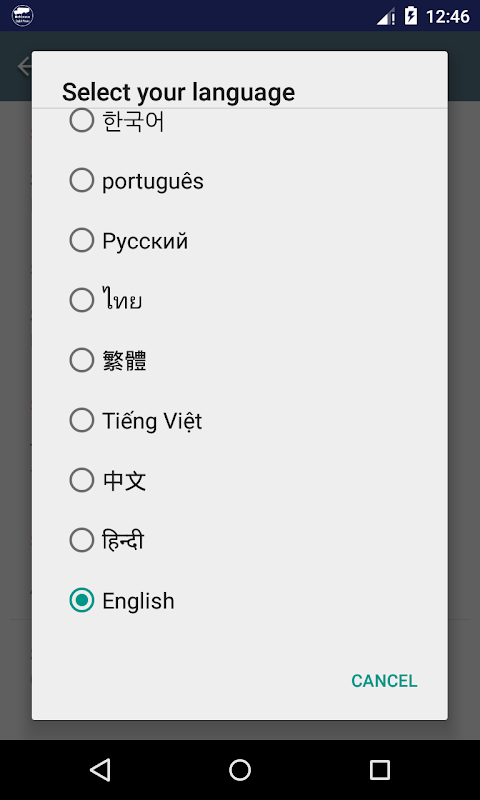Dismiss dialog with CANCEL button
The width and height of the screenshot is (480, 800).
(x=384, y=681)
